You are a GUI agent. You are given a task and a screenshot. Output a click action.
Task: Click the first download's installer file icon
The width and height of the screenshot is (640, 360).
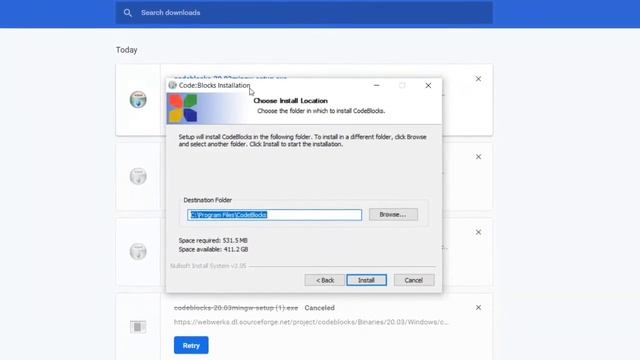(138, 99)
